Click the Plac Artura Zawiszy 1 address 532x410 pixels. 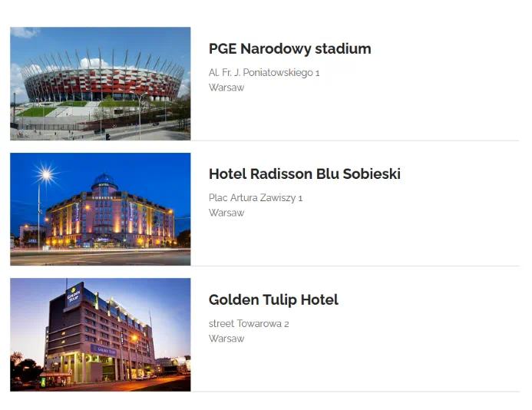click(x=256, y=198)
